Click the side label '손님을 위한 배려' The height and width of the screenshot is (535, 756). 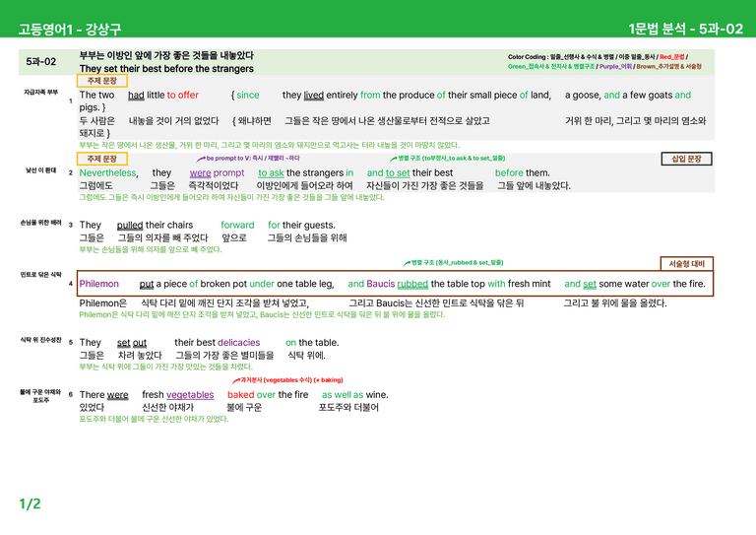coord(41,223)
